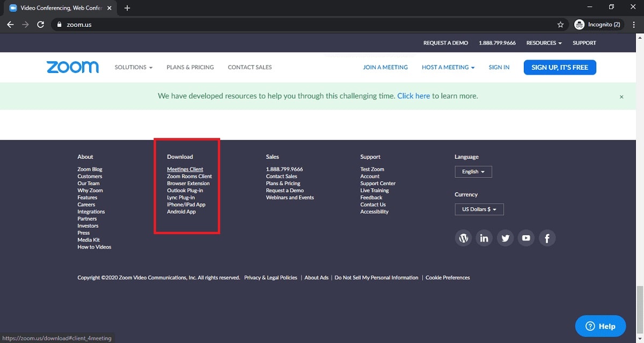Open the Integrations footer link
The height and width of the screenshot is (343, 644).
(x=91, y=211)
